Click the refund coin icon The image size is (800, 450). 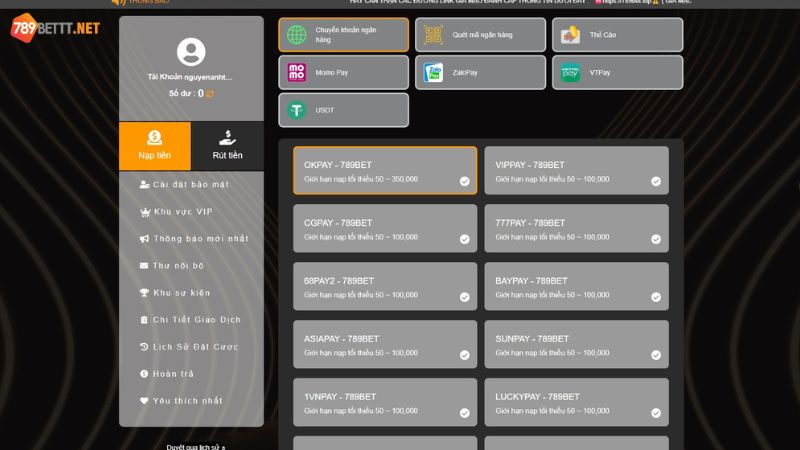pyautogui.click(x=144, y=374)
